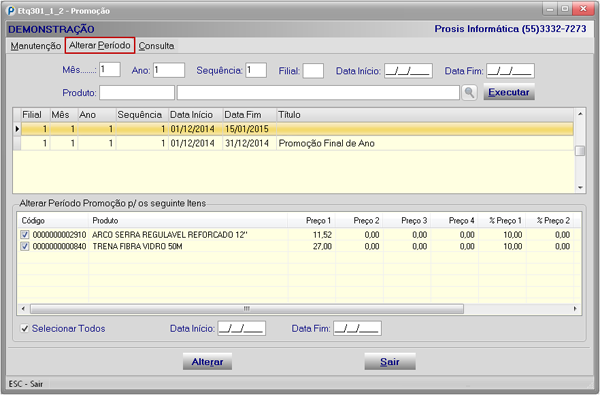Click the Produto code input field
The height and width of the screenshot is (395, 600).
(137, 93)
